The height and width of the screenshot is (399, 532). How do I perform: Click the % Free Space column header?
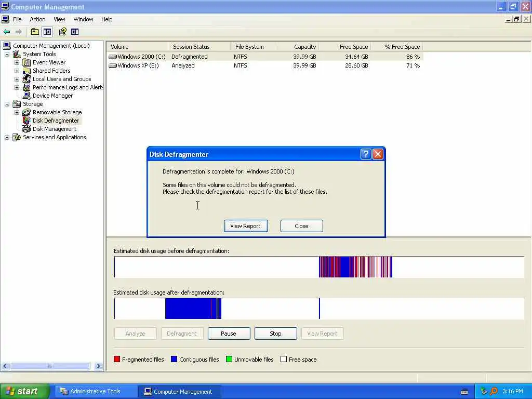[x=397, y=47]
